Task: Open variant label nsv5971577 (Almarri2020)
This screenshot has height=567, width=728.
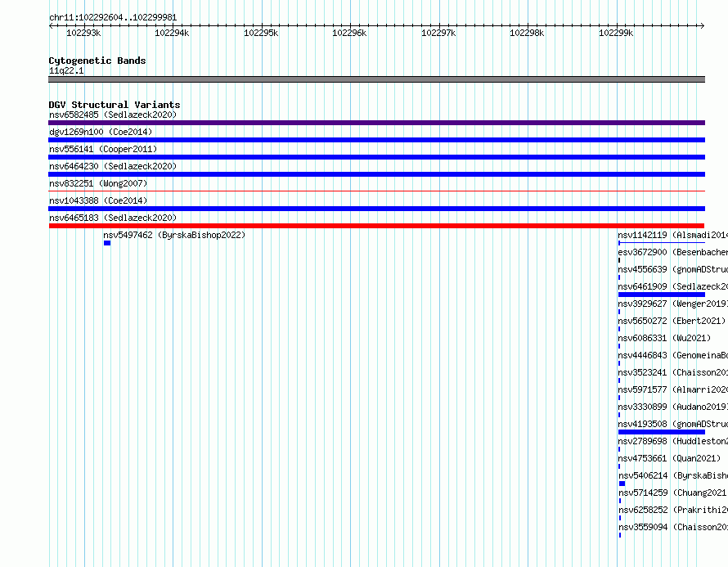Action: tap(672, 389)
